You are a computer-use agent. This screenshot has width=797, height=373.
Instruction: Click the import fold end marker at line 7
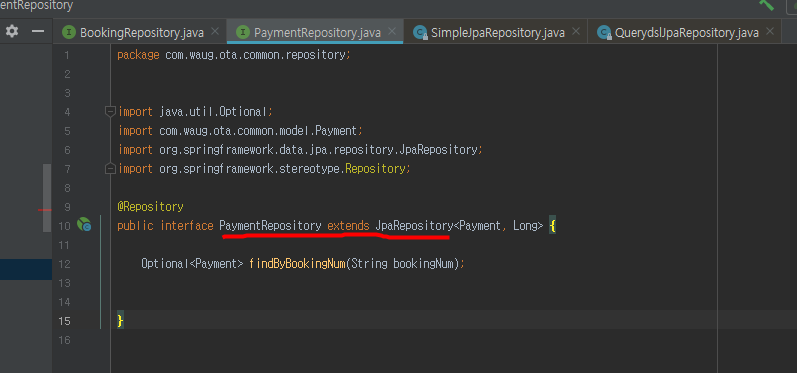click(x=110, y=168)
